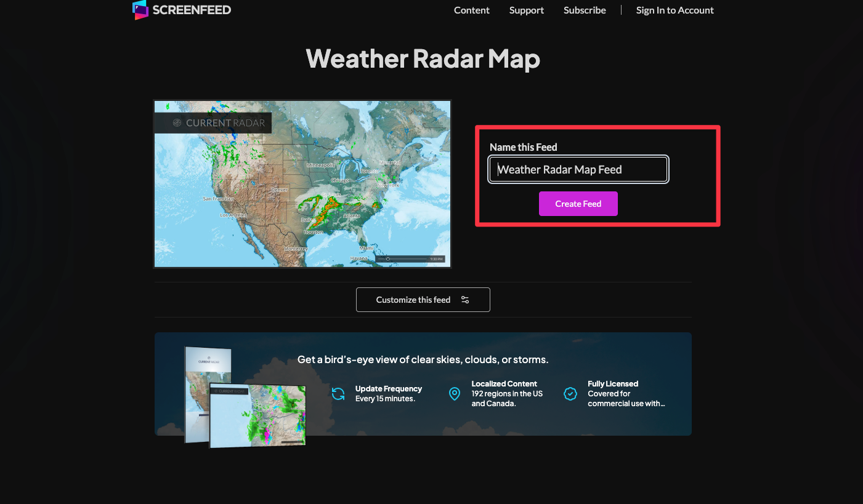The height and width of the screenshot is (504, 863).
Task: Click the ScreenFeed logo icon
Action: click(x=140, y=10)
